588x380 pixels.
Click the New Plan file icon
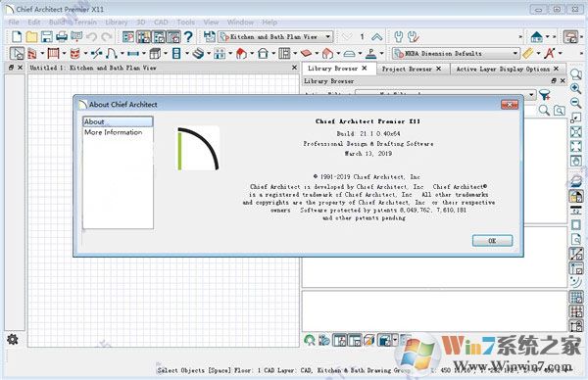pos(17,36)
